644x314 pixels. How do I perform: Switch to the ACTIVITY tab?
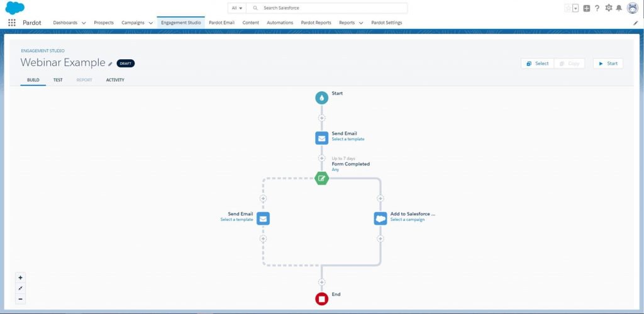115,80
